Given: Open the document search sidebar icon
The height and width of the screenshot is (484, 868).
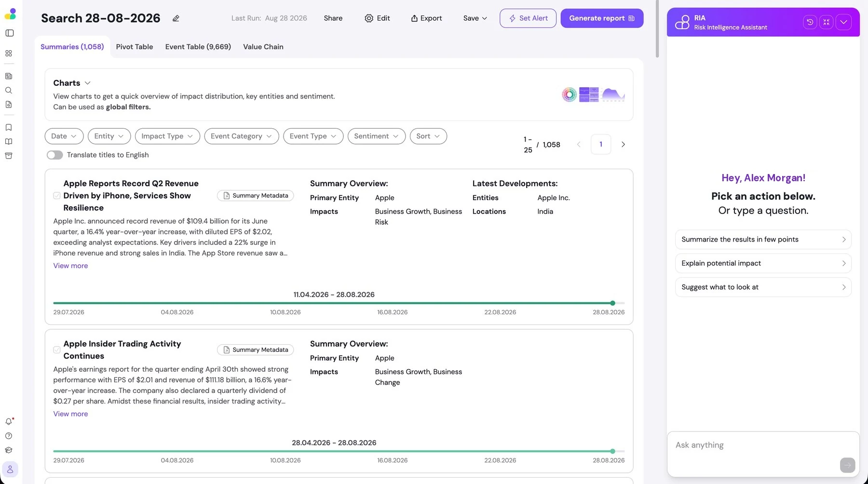Looking at the screenshot, I should click(9, 105).
